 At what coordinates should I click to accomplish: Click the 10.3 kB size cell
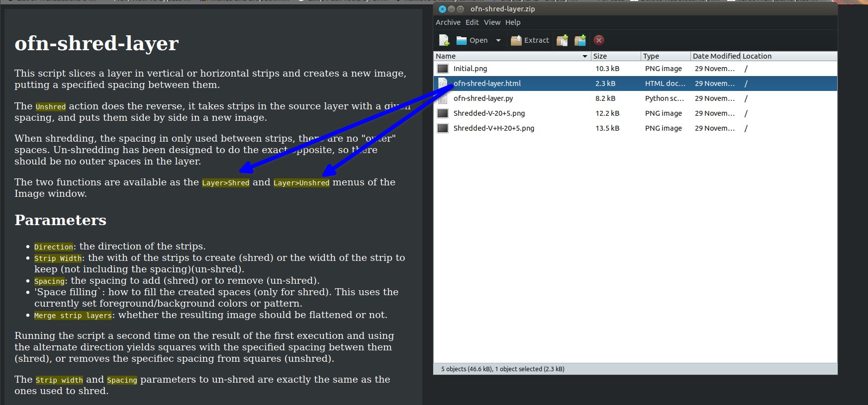point(607,69)
